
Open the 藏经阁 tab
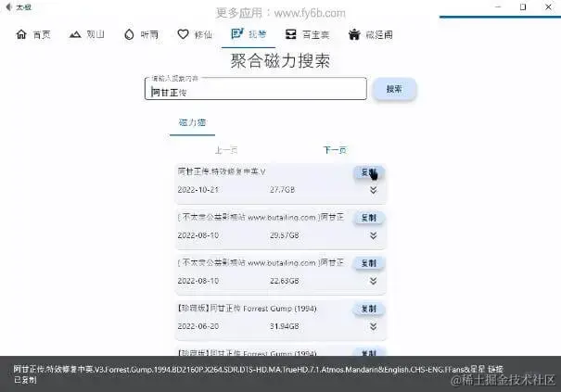click(x=370, y=34)
